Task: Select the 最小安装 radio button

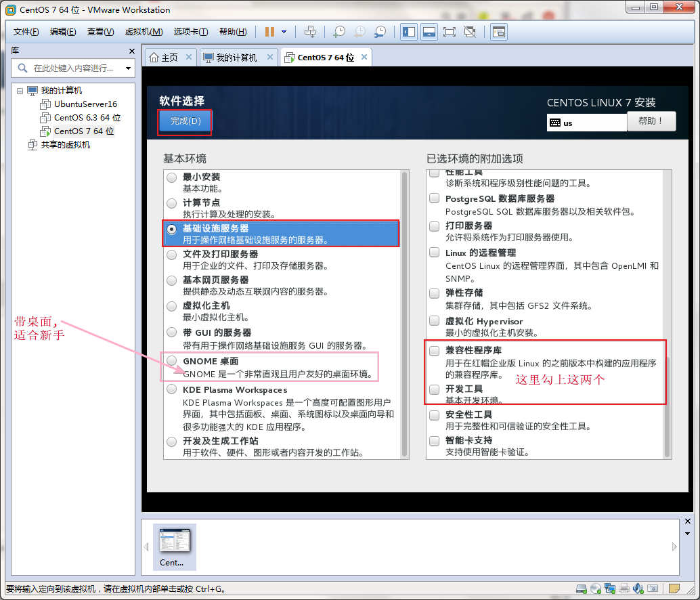Action: click(x=172, y=177)
